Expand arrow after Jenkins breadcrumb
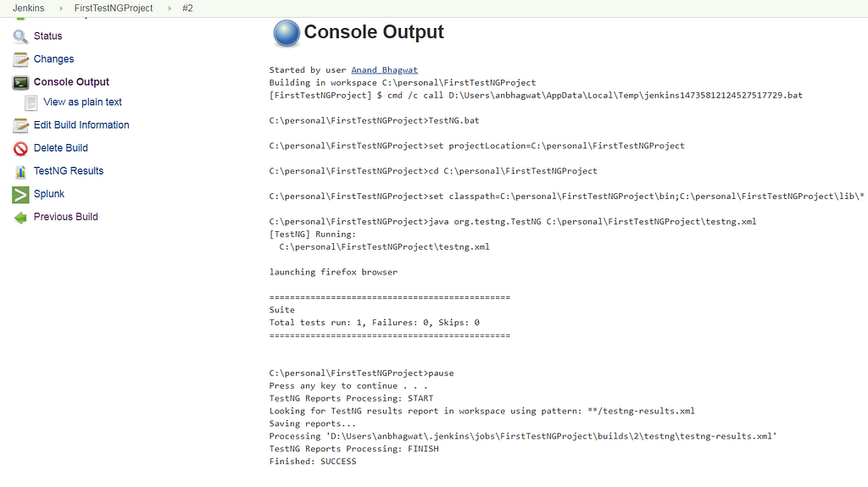The width and height of the screenshot is (868, 487). (61, 8)
